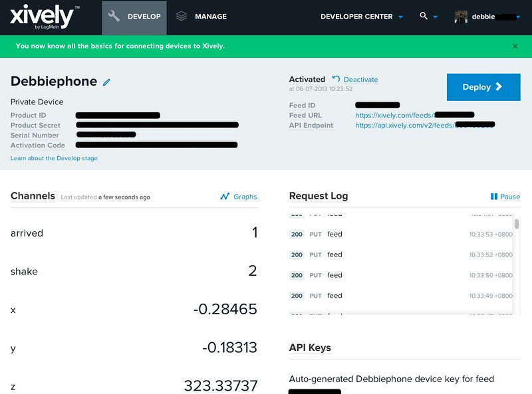Click the Request Log scrollbar
Viewport: 532px width, 394px height.
tap(517, 224)
